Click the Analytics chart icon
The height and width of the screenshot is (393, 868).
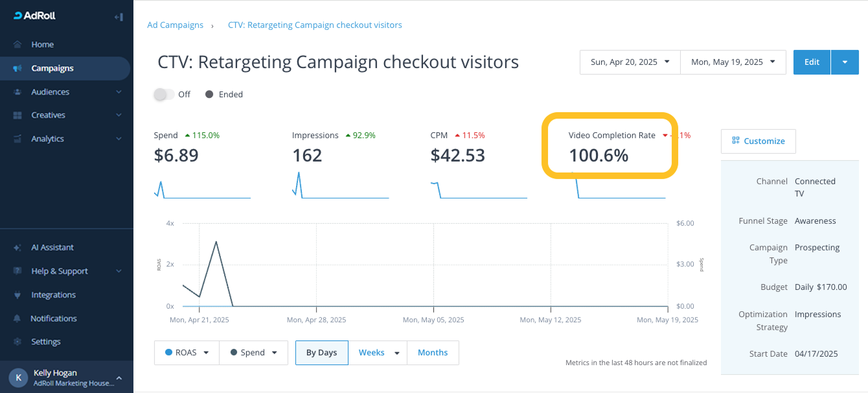(x=17, y=139)
